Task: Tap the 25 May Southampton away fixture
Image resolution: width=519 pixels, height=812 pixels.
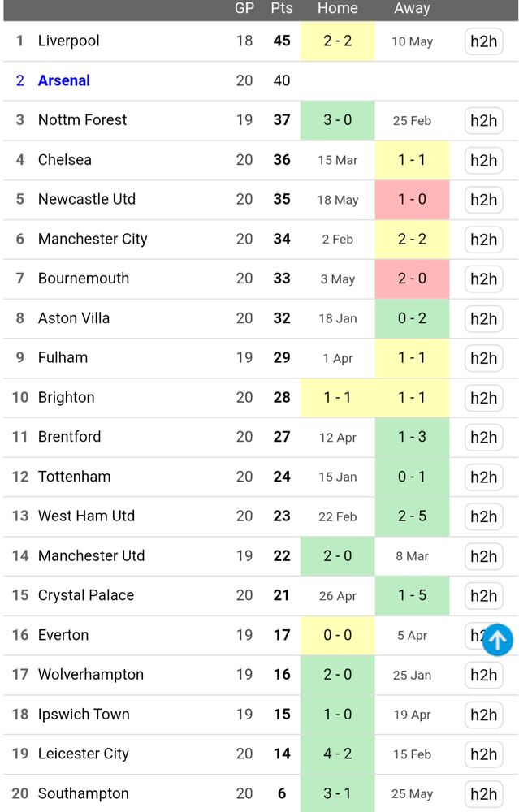Action: [x=412, y=793]
